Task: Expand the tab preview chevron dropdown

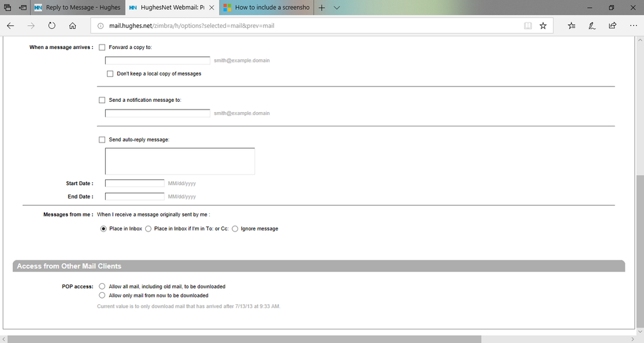Action: pyautogui.click(x=337, y=8)
